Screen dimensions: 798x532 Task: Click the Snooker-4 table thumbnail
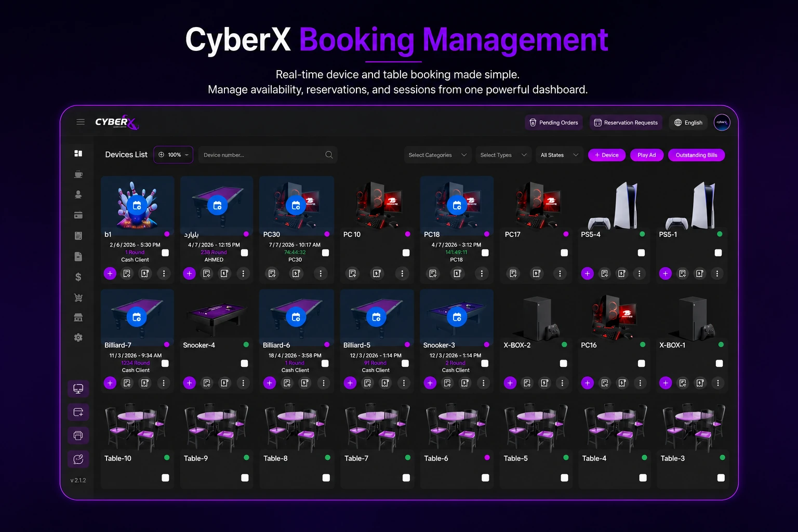217,318
